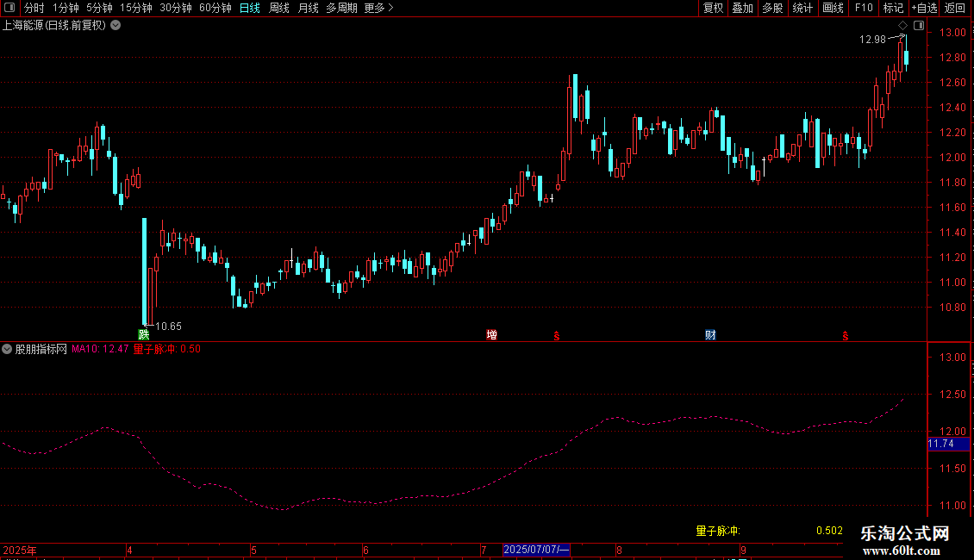
Task: Click the MA10: 12.47 indicator value
Action: tap(100, 349)
